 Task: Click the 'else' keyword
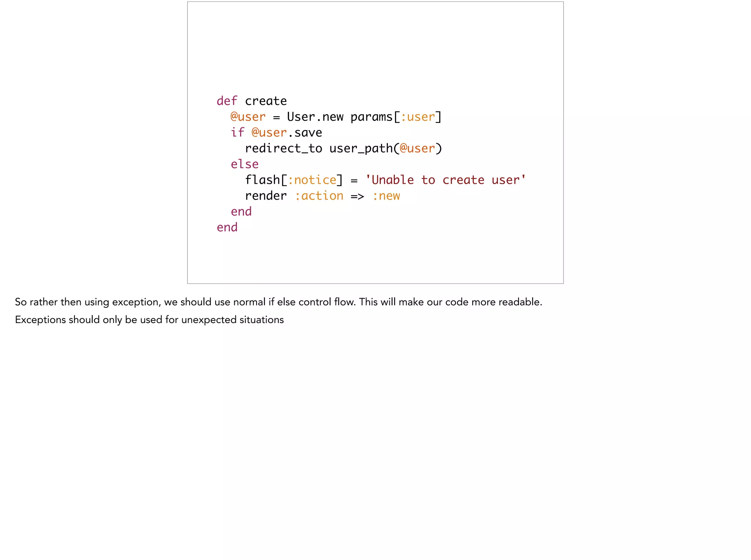pos(245,164)
